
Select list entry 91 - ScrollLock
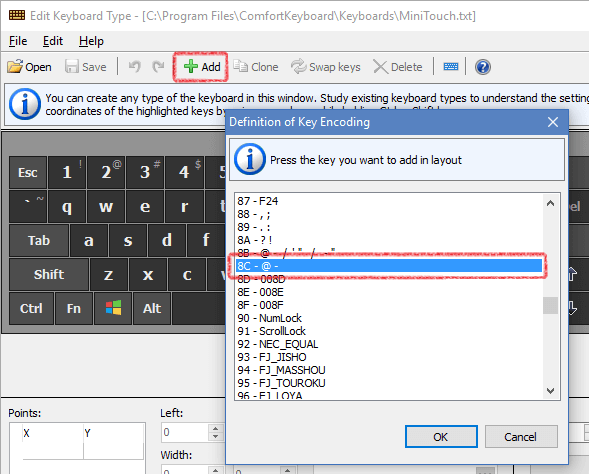pos(389,331)
